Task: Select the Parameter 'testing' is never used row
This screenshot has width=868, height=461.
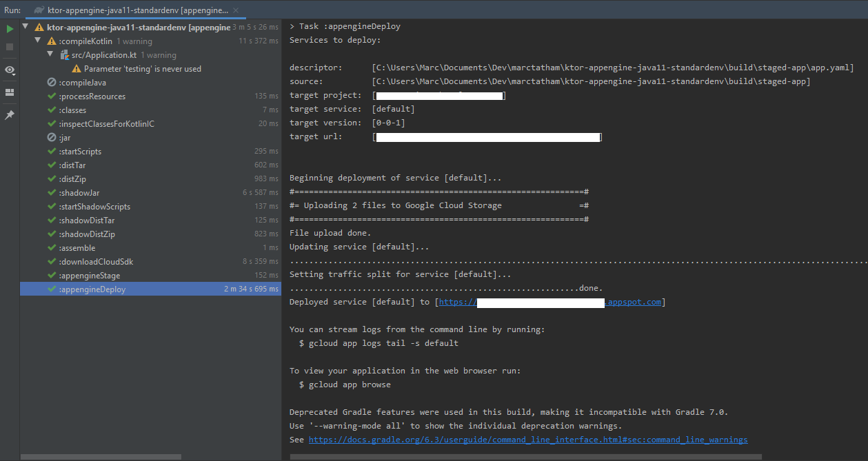Action: point(150,69)
